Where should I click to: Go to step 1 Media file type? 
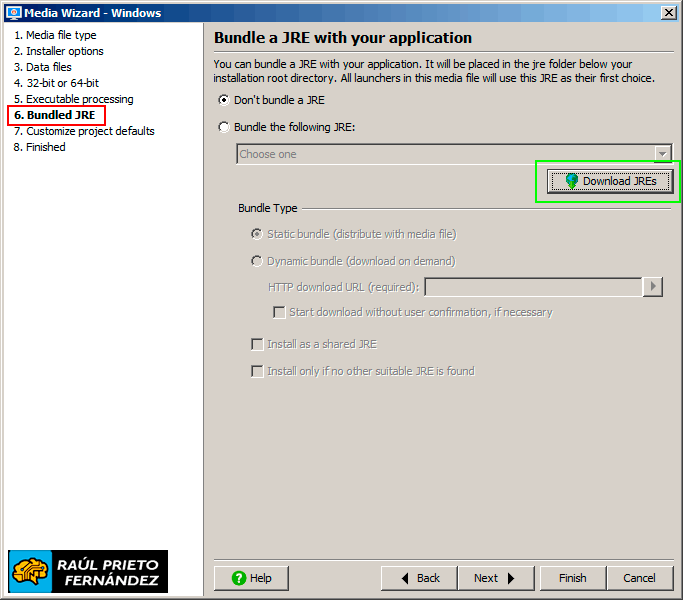tap(55, 35)
